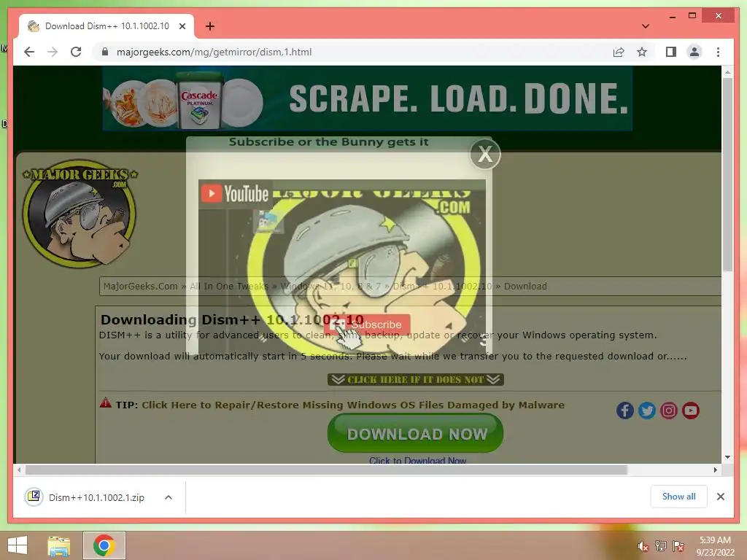Close the Download Dism++ tab
Screen dimensions: 747x560
click(x=182, y=26)
